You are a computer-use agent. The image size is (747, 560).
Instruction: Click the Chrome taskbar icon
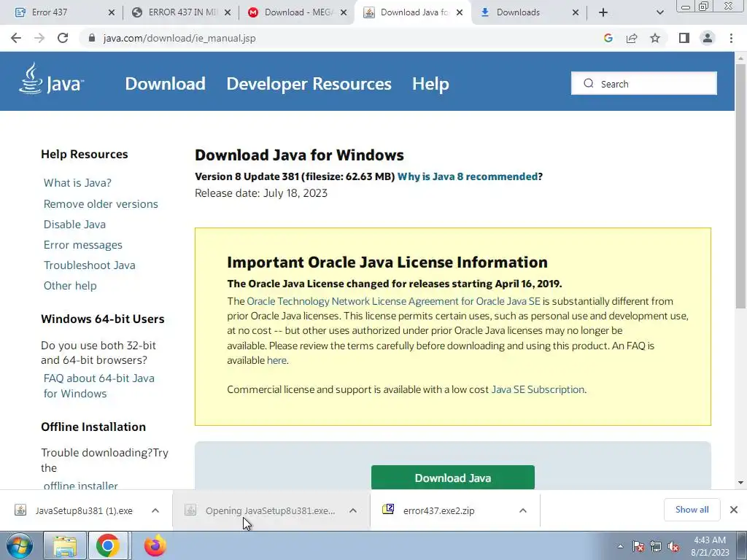(x=108, y=545)
